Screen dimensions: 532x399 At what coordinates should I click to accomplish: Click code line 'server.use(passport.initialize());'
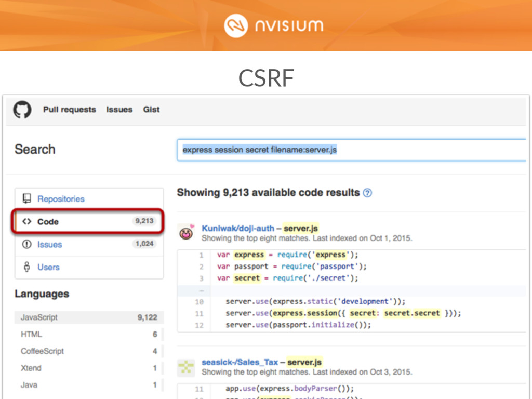[x=298, y=325]
